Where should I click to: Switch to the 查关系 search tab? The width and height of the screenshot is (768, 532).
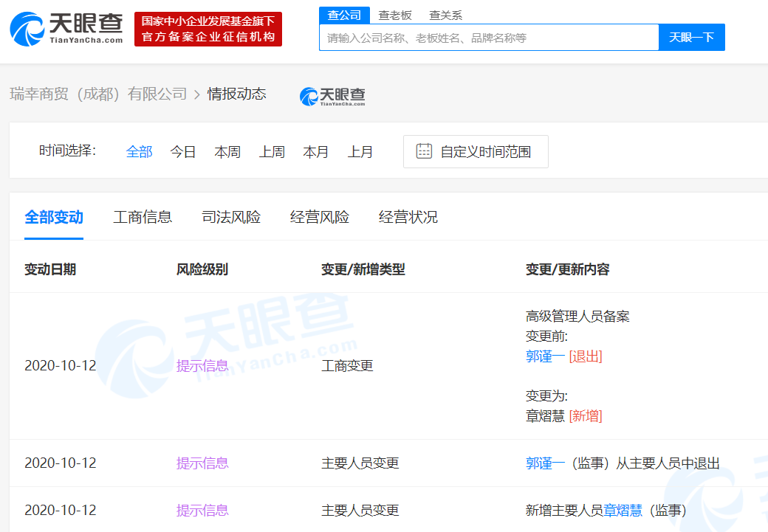pos(445,15)
